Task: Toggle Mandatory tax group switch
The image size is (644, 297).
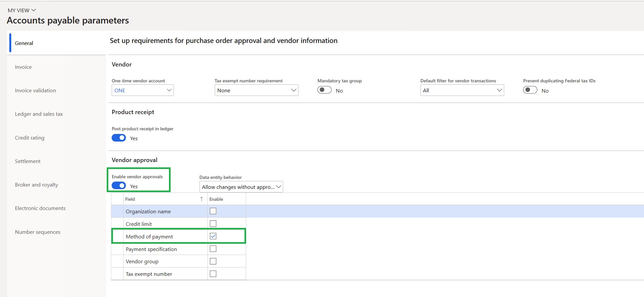Action: pyautogui.click(x=324, y=90)
